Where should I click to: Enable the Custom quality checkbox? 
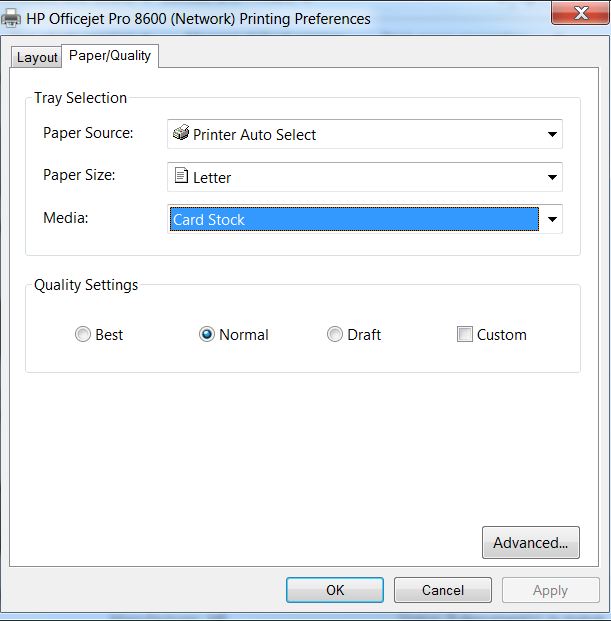(464, 334)
